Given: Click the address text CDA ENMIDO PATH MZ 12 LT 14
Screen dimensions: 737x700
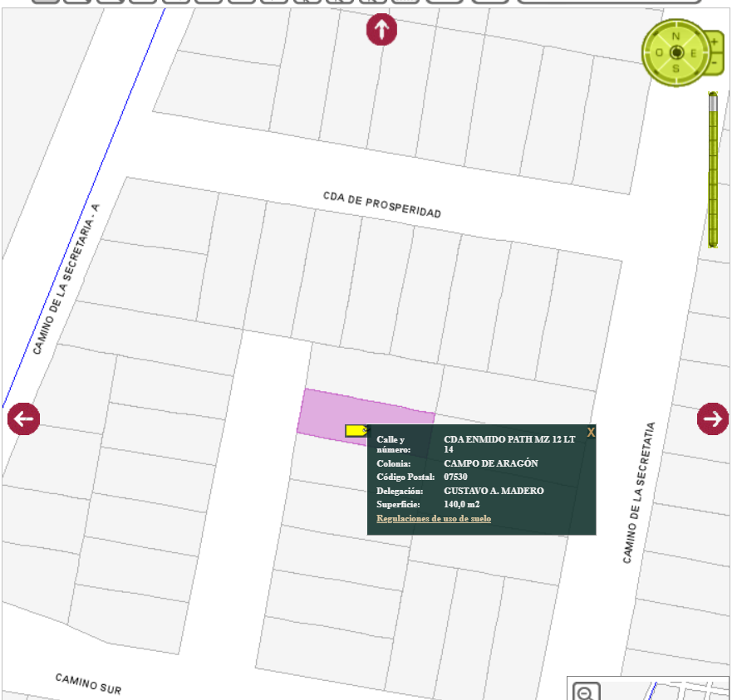Looking at the screenshot, I should pyautogui.click(x=509, y=444).
